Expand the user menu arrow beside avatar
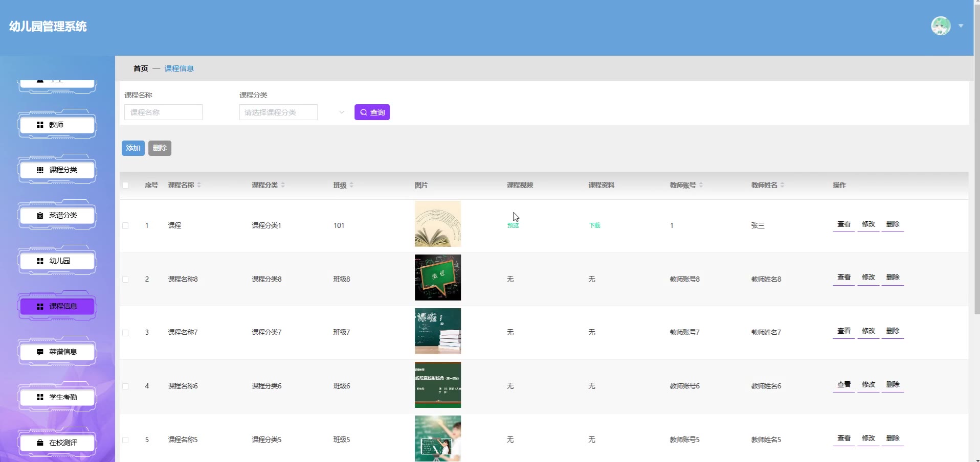 [x=961, y=26]
